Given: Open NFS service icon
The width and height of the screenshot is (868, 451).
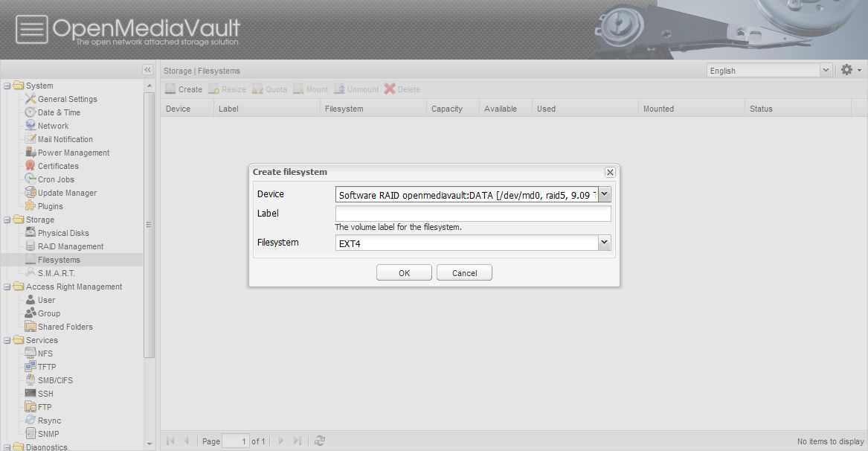Looking at the screenshot, I should 30,354.
